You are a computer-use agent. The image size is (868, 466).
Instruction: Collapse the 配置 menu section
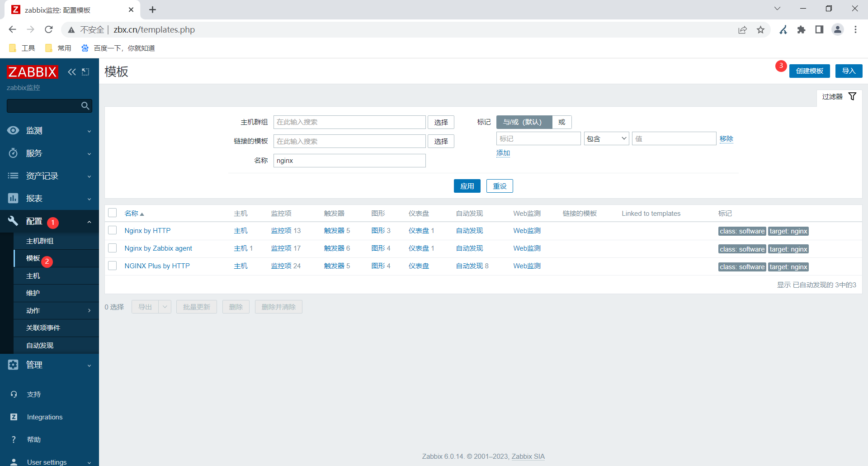coord(49,221)
